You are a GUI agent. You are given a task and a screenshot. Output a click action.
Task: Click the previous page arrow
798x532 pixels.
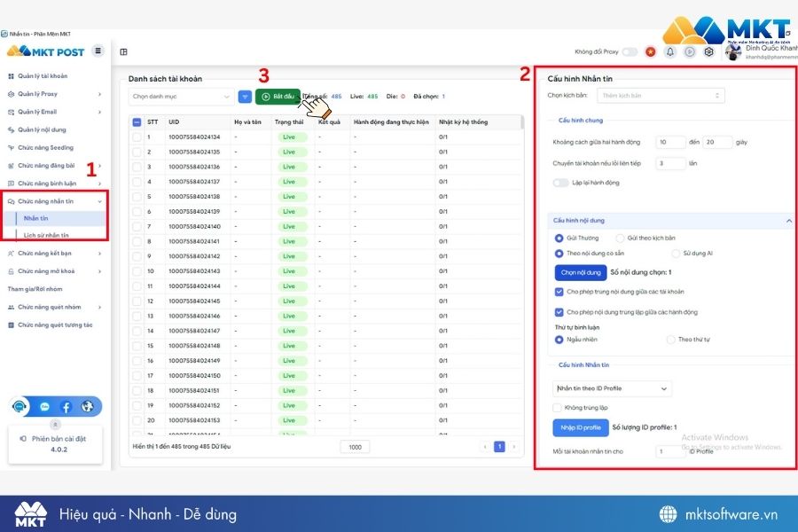coord(485,447)
